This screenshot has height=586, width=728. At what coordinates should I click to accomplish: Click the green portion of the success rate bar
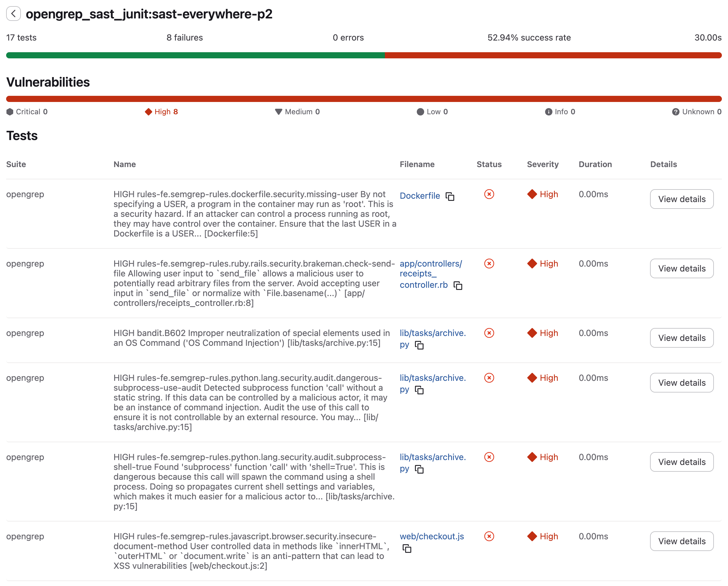tap(195, 55)
